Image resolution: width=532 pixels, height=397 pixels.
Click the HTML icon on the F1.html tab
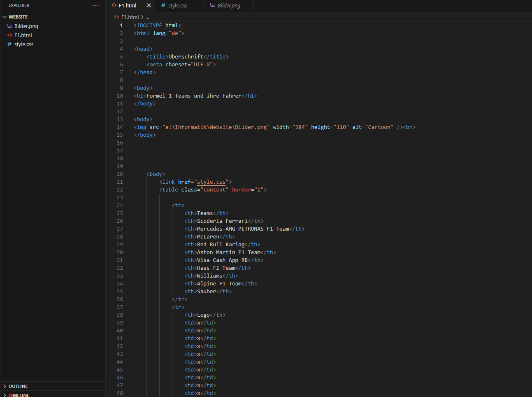(114, 6)
